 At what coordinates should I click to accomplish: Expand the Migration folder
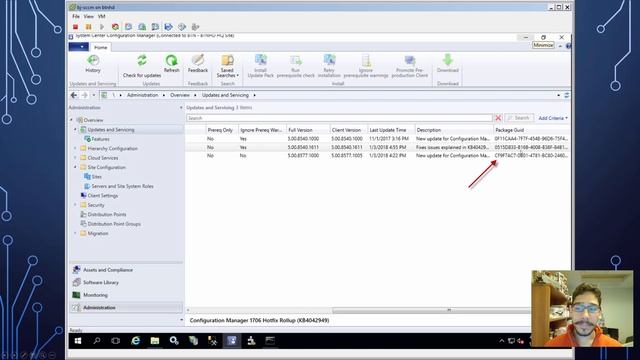click(x=75, y=233)
